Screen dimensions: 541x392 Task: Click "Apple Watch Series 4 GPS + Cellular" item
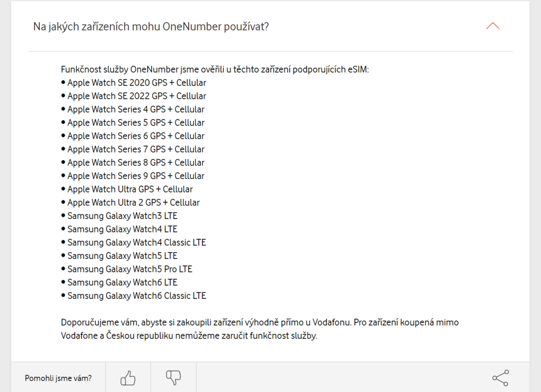(135, 109)
